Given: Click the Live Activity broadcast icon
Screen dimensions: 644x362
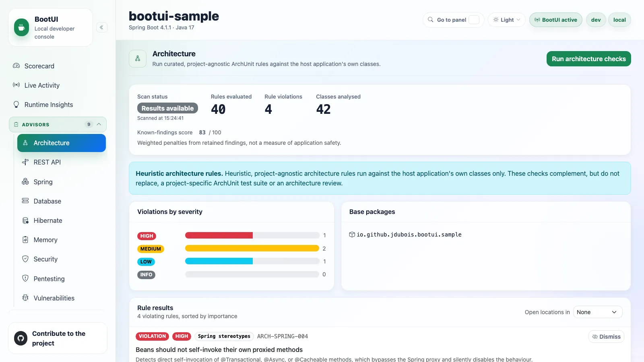Looking at the screenshot, I should [x=16, y=85].
